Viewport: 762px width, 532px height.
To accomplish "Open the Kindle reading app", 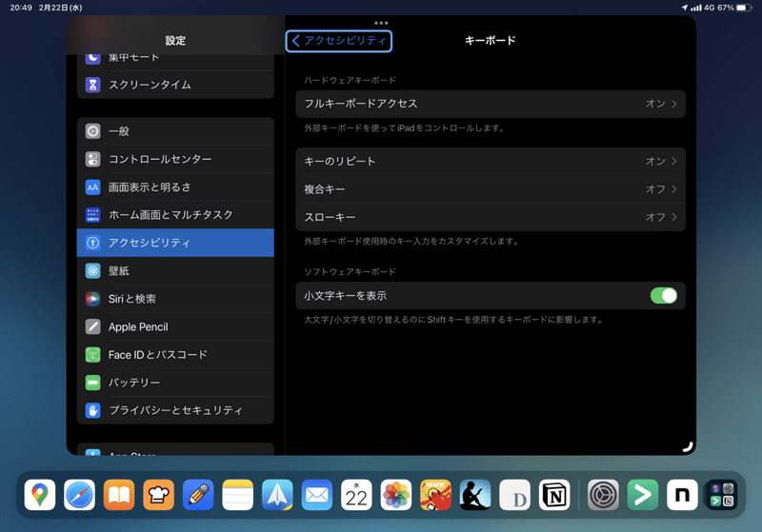I will pyautogui.click(x=475, y=495).
